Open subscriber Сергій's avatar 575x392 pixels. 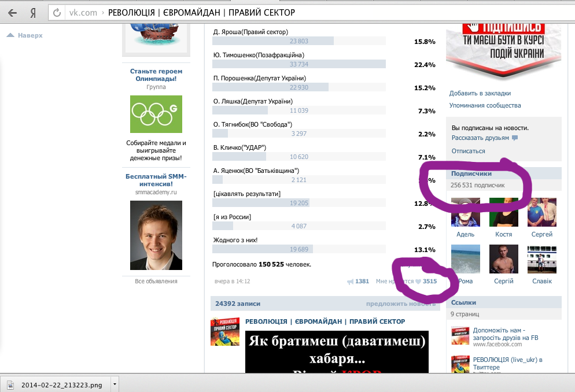[x=504, y=259]
